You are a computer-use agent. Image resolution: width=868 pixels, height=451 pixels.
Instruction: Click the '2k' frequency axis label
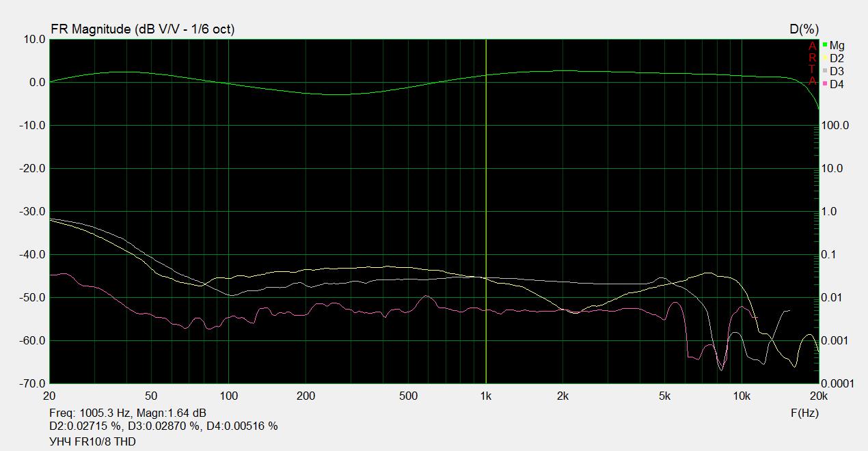563,396
